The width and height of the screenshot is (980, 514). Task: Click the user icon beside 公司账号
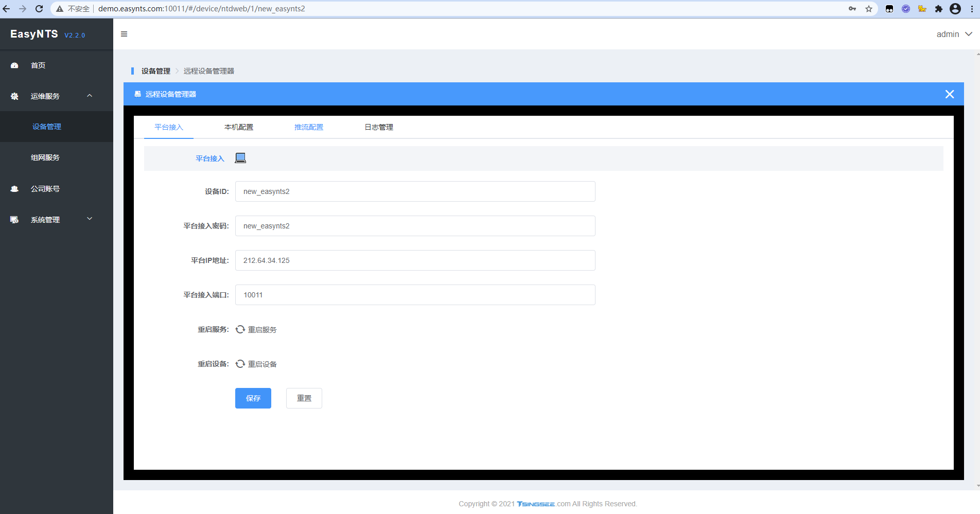[14, 189]
